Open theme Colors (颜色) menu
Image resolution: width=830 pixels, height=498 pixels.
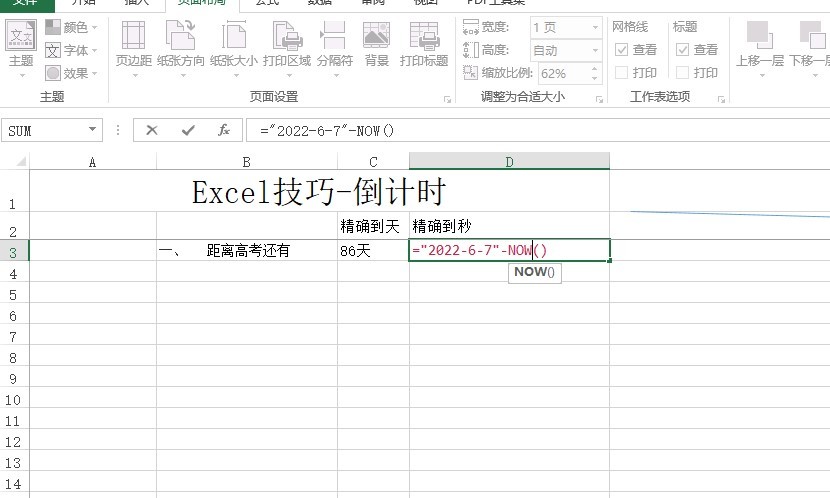coord(71,27)
